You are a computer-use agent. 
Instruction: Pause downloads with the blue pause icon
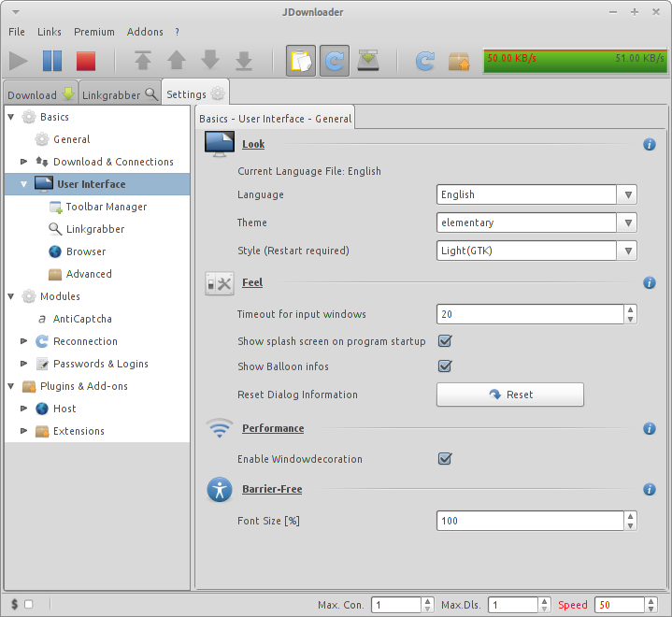click(x=52, y=61)
